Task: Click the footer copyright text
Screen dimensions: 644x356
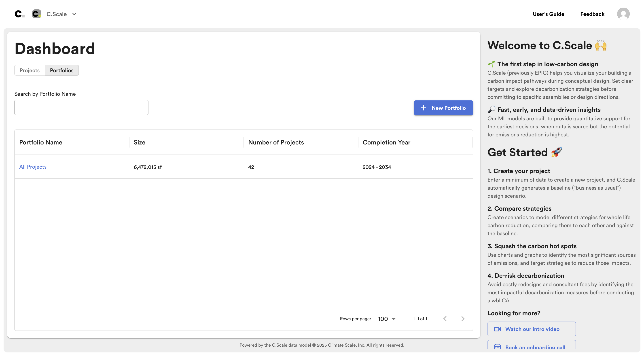Action: pyautogui.click(x=322, y=345)
